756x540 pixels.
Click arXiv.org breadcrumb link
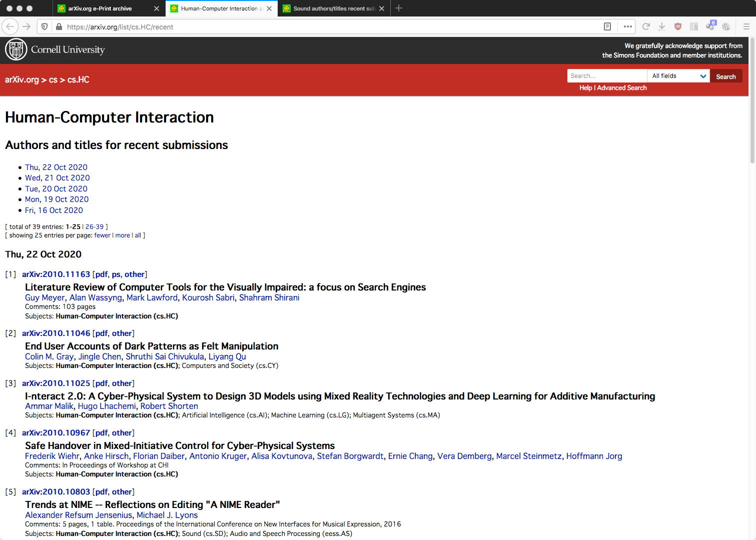click(x=22, y=79)
